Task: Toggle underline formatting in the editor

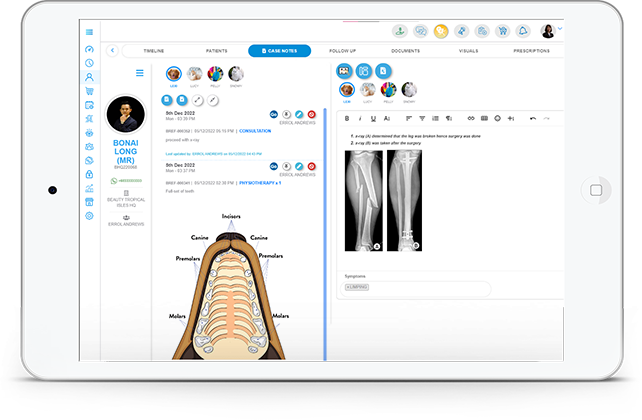Action: (373, 118)
